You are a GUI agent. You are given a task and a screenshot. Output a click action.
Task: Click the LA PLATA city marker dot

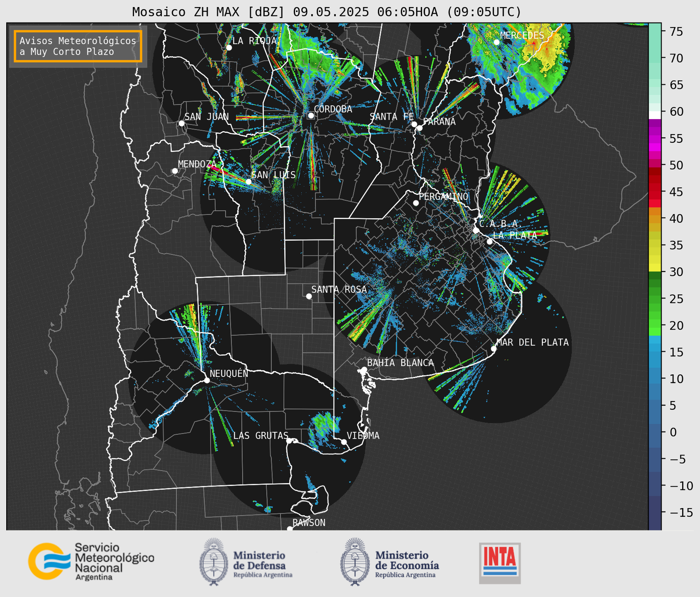490,242
